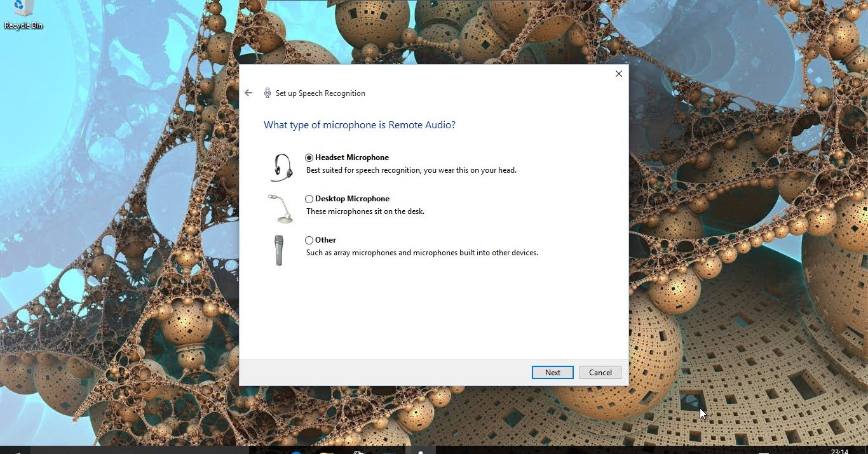Click the active Speech Recognition taskbar button

click(x=420, y=451)
